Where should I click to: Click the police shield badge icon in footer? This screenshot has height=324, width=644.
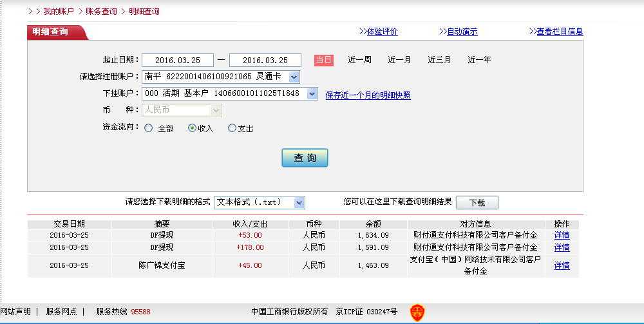pos(418,312)
